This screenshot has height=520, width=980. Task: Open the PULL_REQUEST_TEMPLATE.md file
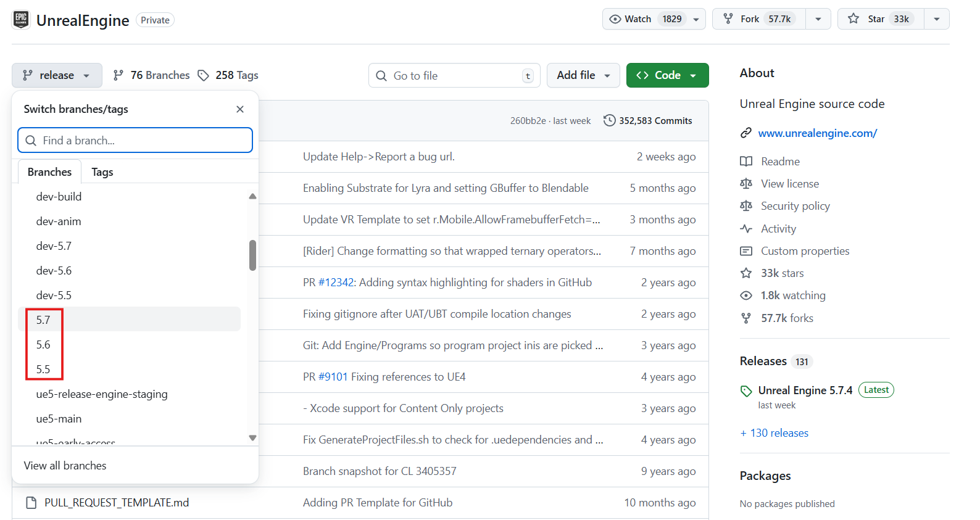pos(117,503)
